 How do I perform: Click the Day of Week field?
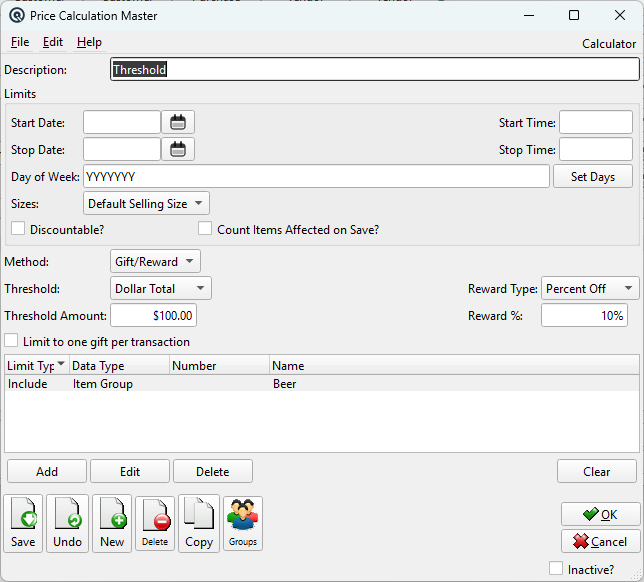[x=316, y=177]
